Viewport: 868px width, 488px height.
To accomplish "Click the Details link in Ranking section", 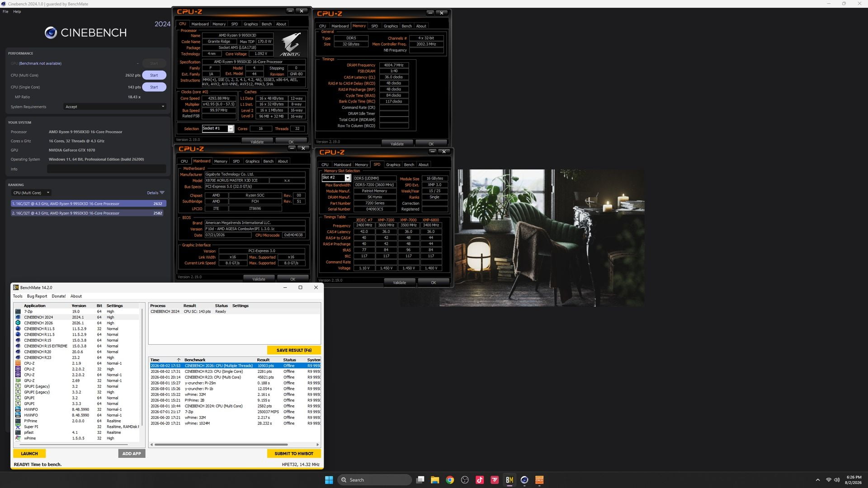I will [152, 193].
